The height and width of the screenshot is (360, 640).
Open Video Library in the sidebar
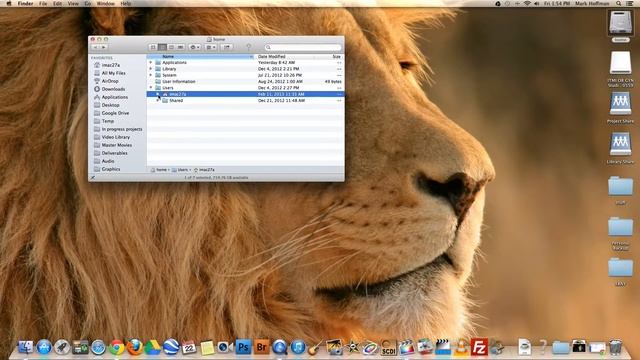pos(112,137)
